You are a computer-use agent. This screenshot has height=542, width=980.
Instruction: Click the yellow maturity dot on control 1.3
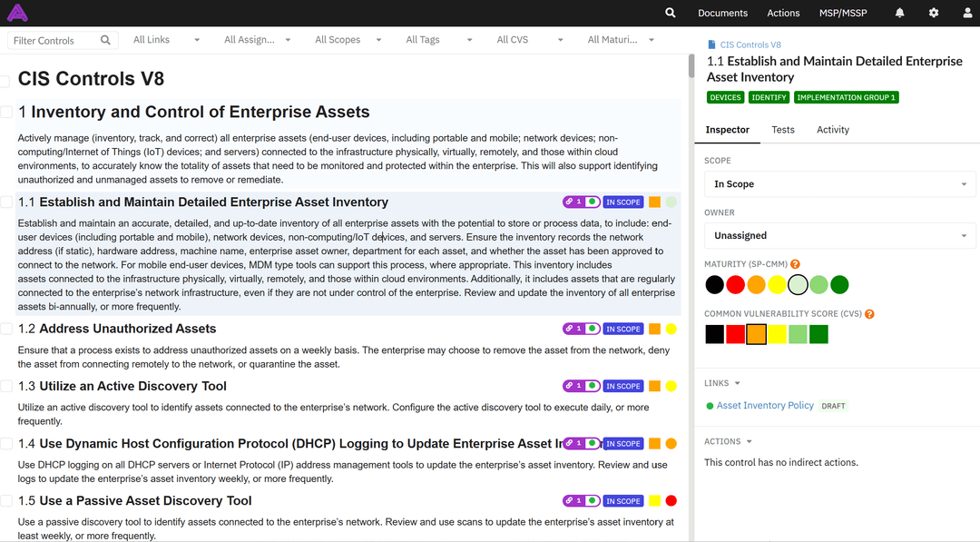(x=671, y=386)
